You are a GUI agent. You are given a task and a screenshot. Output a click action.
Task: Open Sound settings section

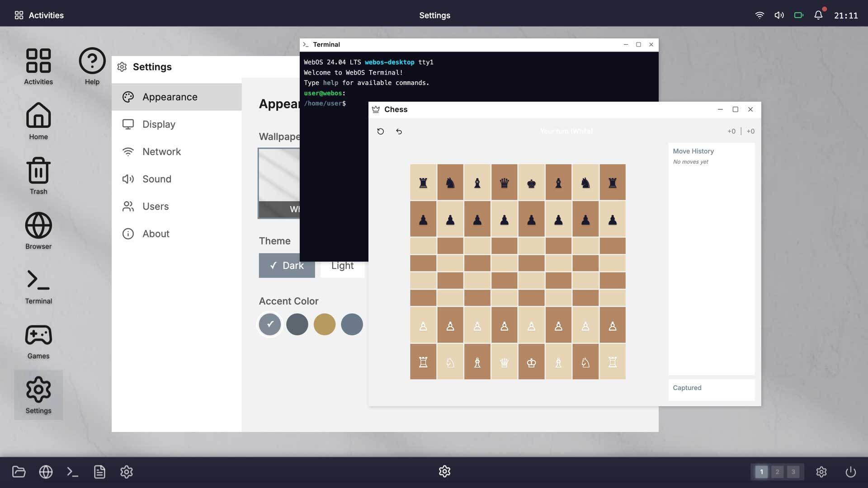pos(177,179)
